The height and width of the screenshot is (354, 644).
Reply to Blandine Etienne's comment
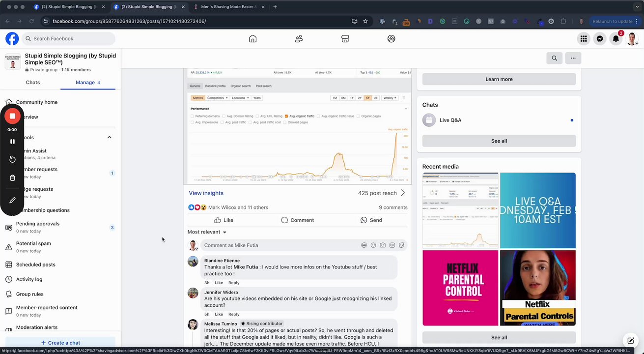234,283
